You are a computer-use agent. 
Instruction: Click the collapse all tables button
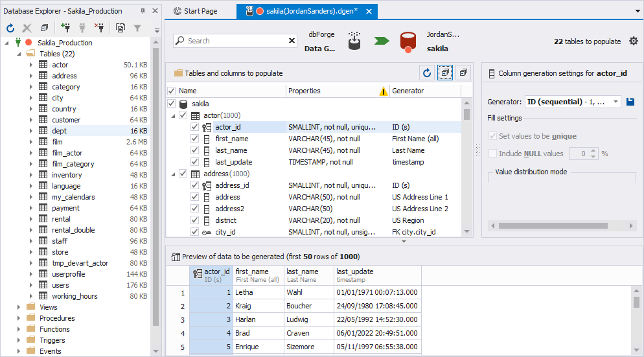click(463, 73)
